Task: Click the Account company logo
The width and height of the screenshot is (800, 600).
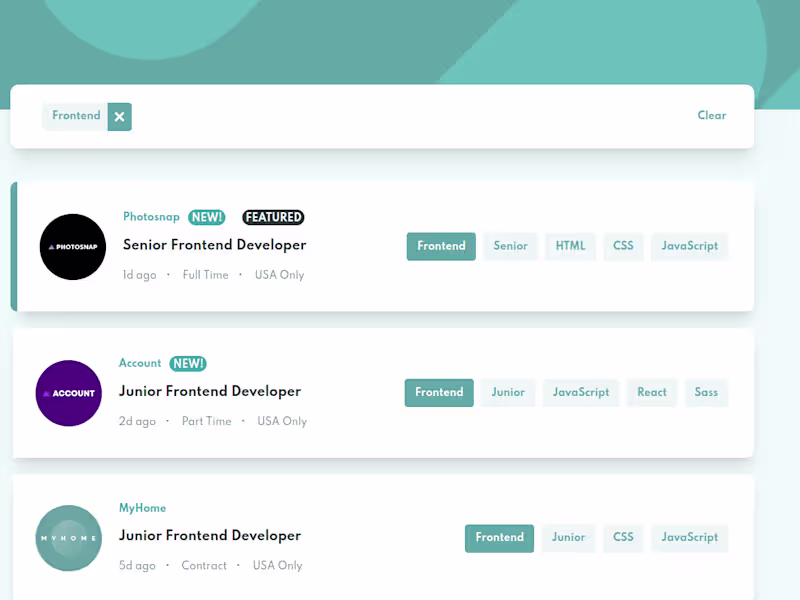Action: pyautogui.click(x=68, y=393)
